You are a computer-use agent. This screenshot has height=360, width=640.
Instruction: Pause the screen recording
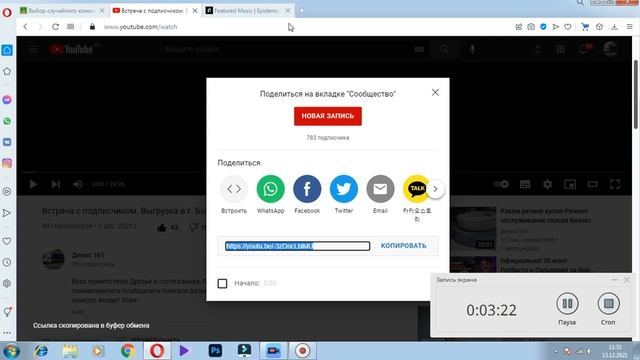click(567, 304)
